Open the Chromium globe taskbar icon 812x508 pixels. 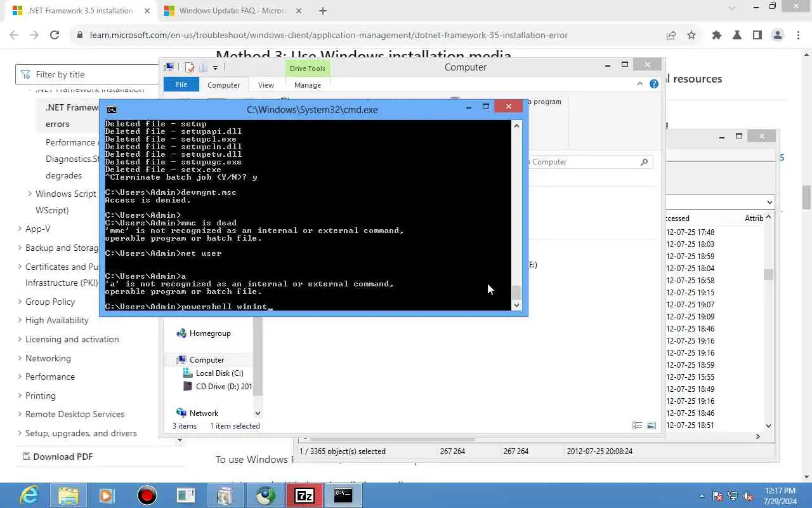click(265, 495)
